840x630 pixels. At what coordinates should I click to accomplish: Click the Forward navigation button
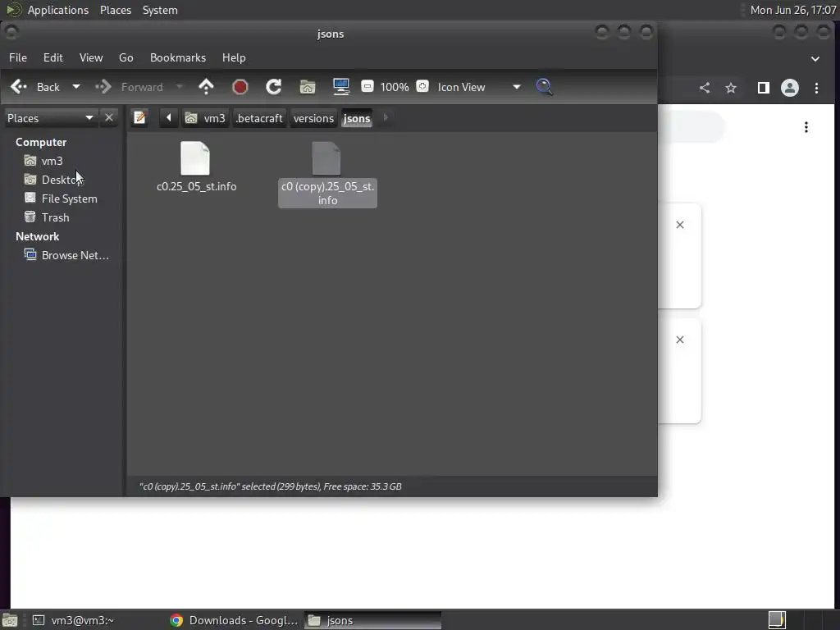129,87
